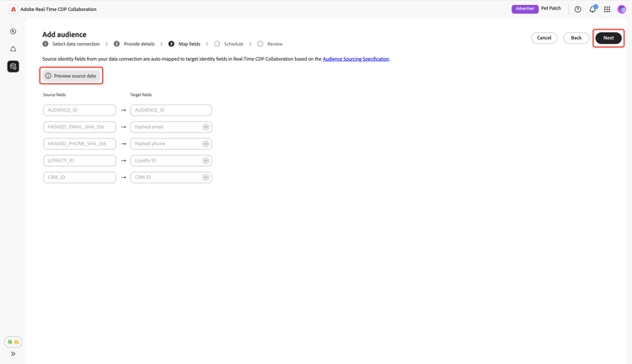Open the first sidebar compass icon
Viewport: 632px width, 364px height.
tap(13, 31)
